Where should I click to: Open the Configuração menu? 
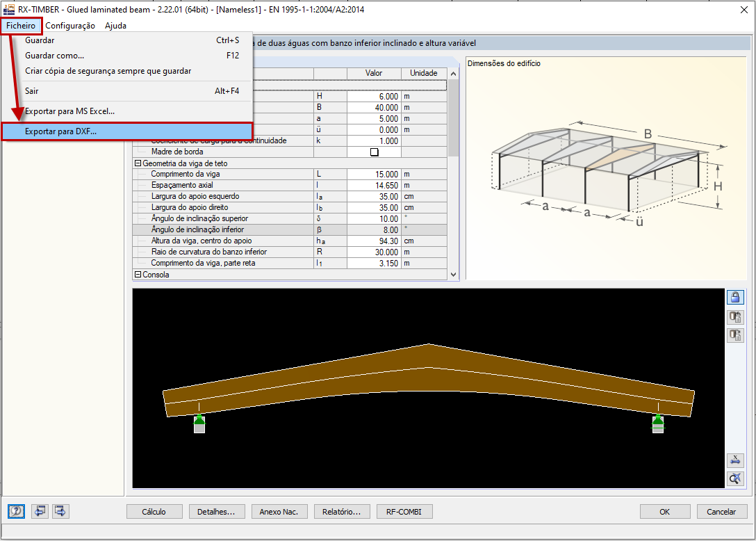pyautogui.click(x=70, y=25)
